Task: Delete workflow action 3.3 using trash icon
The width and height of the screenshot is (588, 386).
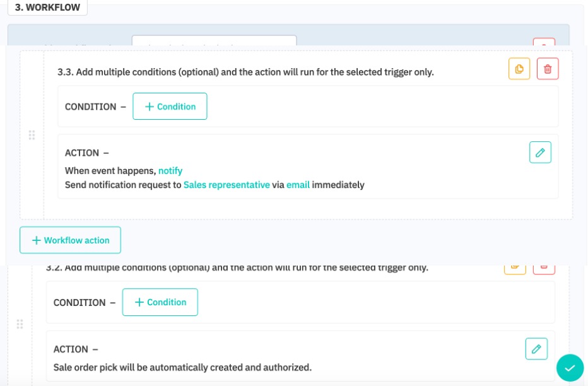Action: click(548, 69)
